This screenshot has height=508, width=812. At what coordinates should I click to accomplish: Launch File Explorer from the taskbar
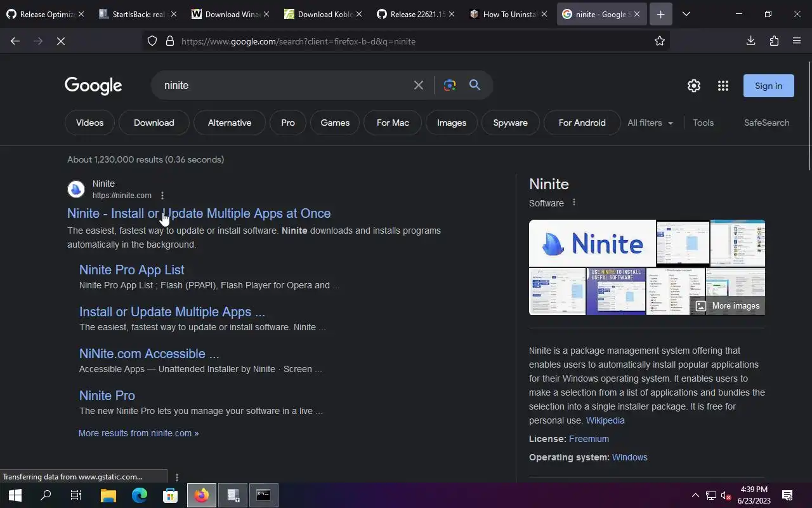pos(108,495)
